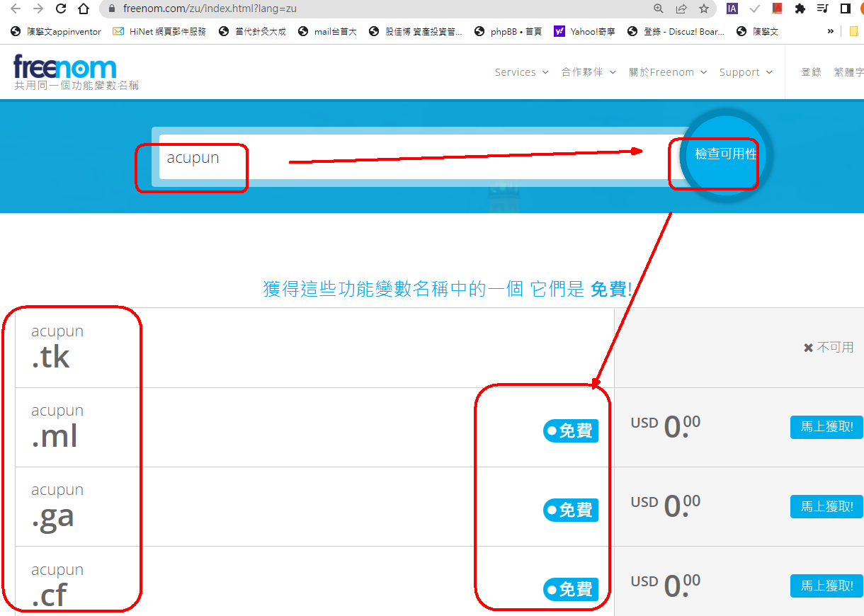Open the media control playlist icon
The height and width of the screenshot is (616, 864).
click(x=822, y=8)
